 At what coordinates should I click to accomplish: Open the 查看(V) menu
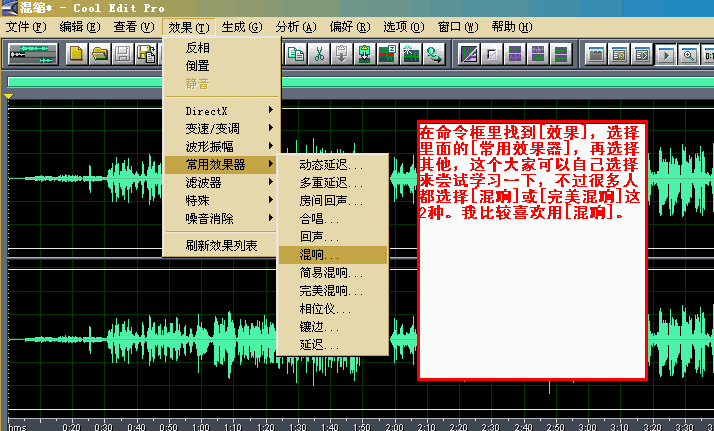click(134, 27)
